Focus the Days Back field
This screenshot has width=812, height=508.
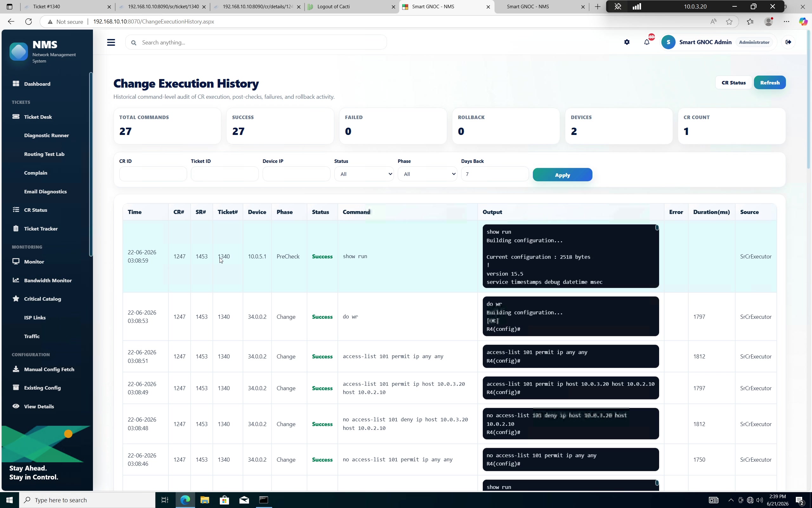495,174
